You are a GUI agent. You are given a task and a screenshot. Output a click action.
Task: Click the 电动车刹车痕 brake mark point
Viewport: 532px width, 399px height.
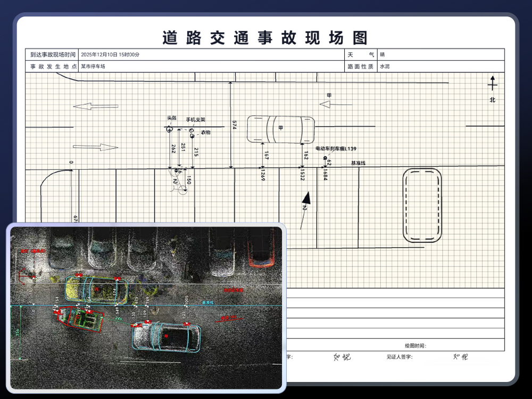click(325, 158)
